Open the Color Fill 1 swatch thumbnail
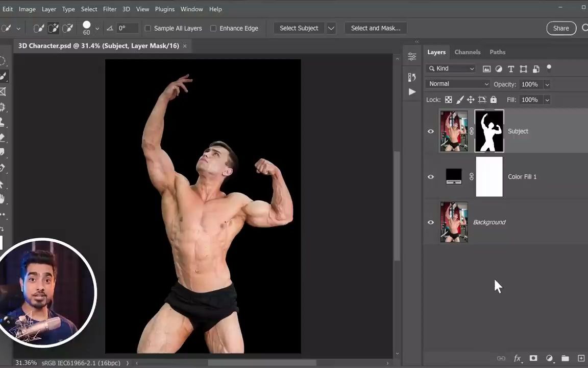 click(454, 176)
